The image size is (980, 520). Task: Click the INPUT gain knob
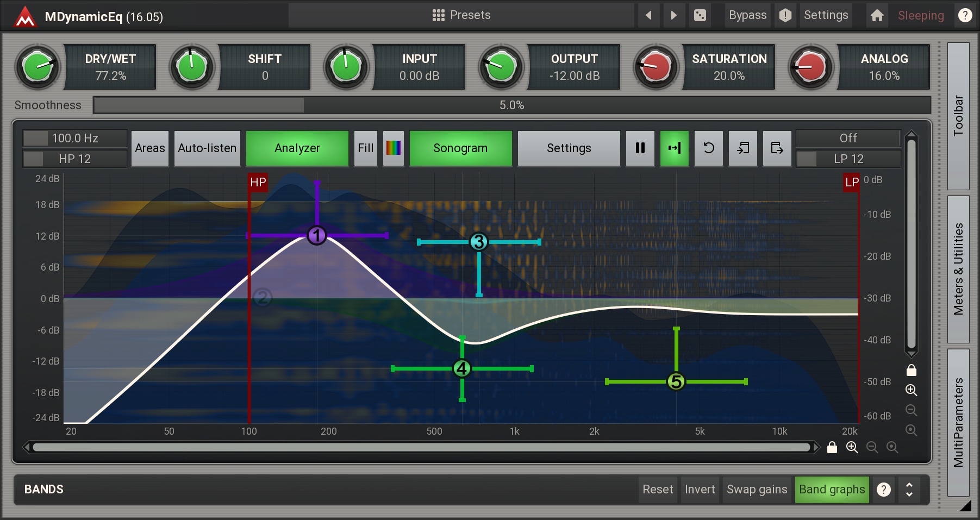(346, 67)
